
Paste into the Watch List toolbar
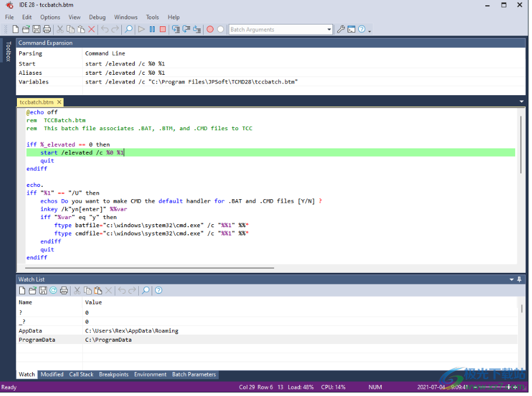pyautogui.click(x=98, y=291)
